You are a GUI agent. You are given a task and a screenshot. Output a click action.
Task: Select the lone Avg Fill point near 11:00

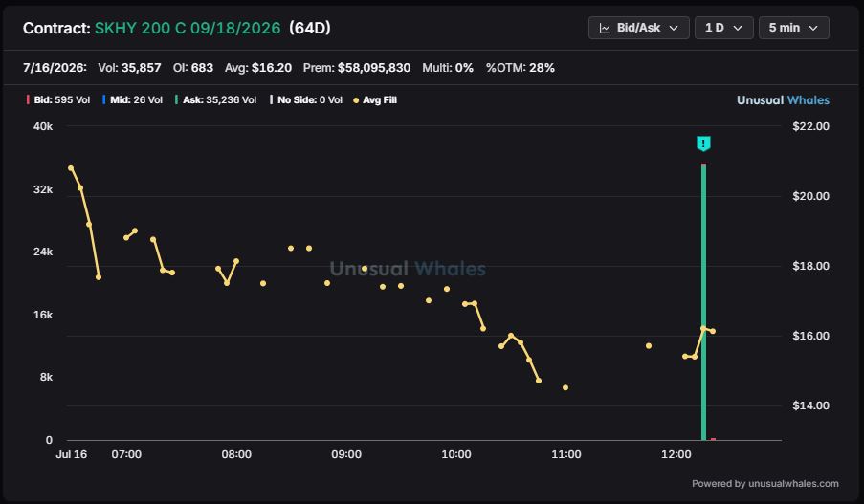565,387
